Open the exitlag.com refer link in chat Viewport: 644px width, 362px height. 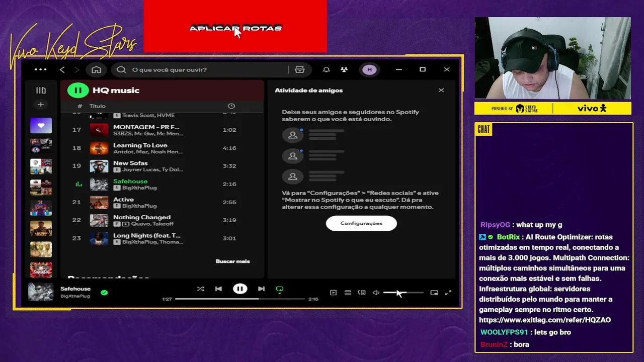[545, 320]
